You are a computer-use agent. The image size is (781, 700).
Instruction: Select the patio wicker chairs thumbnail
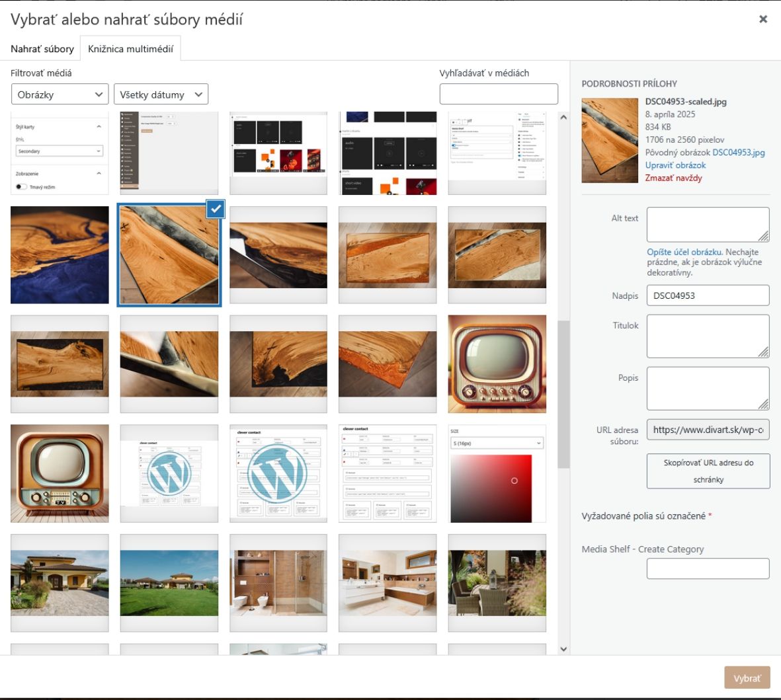497,583
